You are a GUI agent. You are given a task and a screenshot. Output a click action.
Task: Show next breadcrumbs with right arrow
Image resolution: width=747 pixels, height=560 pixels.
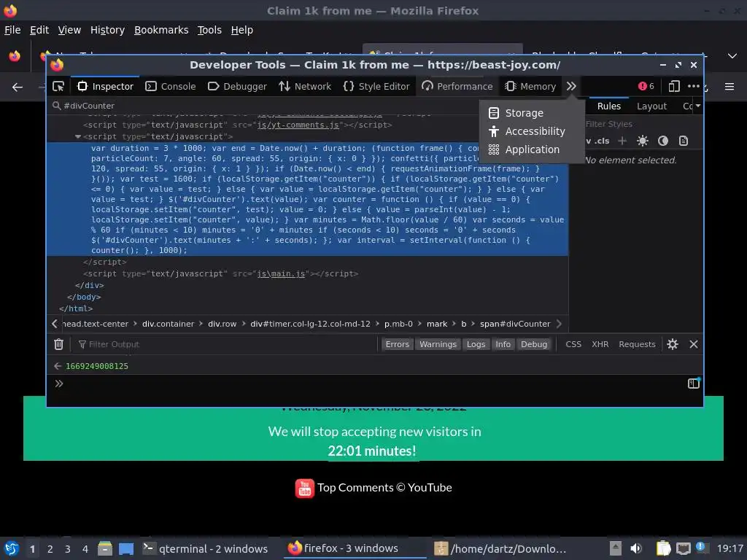[560, 324]
